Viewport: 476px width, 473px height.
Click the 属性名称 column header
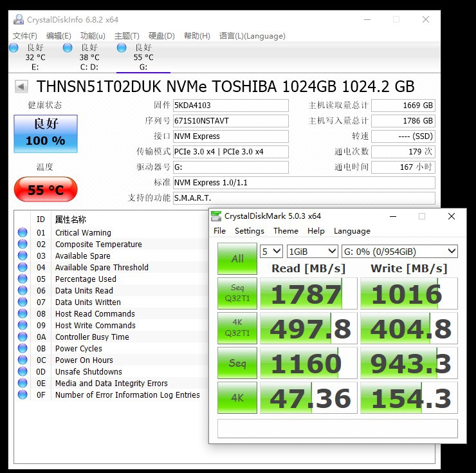click(70, 219)
